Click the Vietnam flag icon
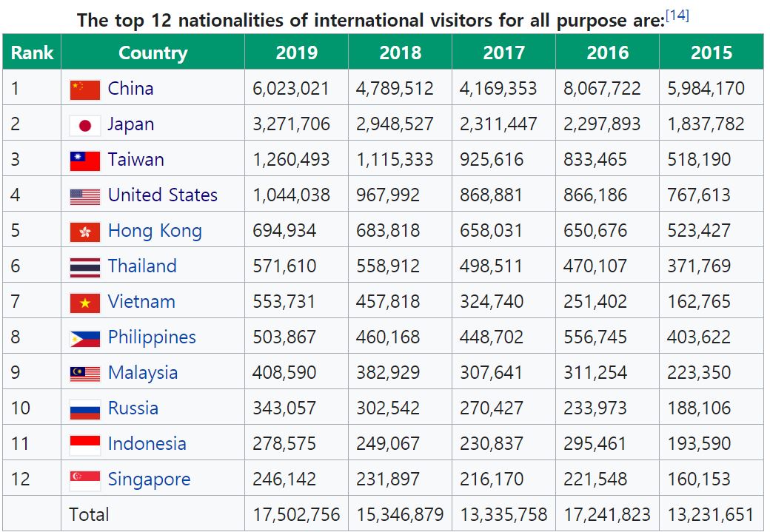This screenshot has width=770, height=532. coord(84,303)
